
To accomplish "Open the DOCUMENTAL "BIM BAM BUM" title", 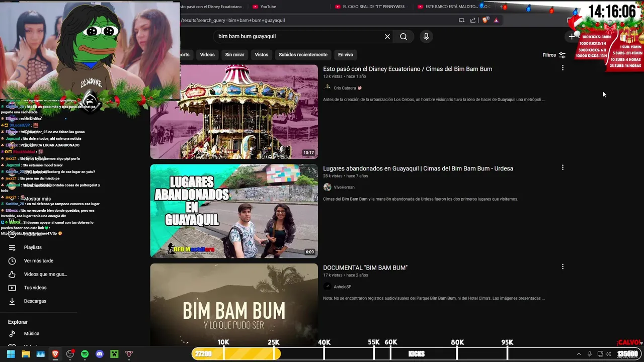I will tap(365, 268).
